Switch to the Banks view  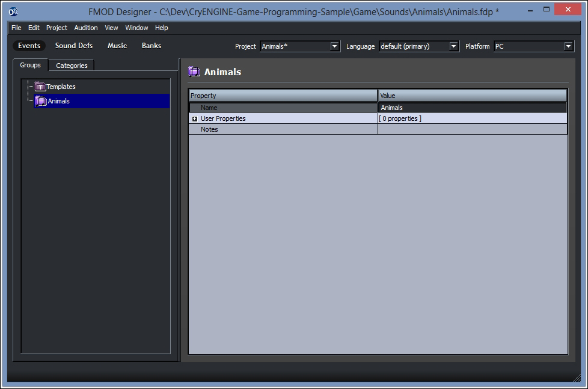pos(152,45)
